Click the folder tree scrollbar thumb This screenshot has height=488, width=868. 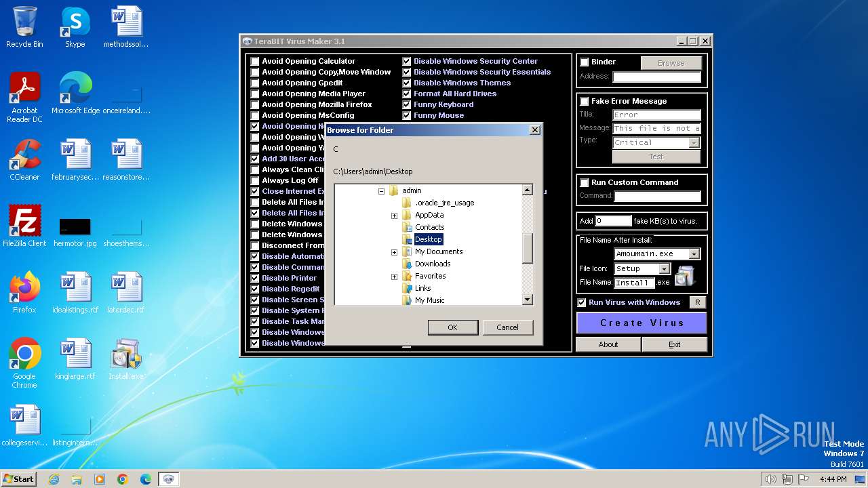click(528, 248)
